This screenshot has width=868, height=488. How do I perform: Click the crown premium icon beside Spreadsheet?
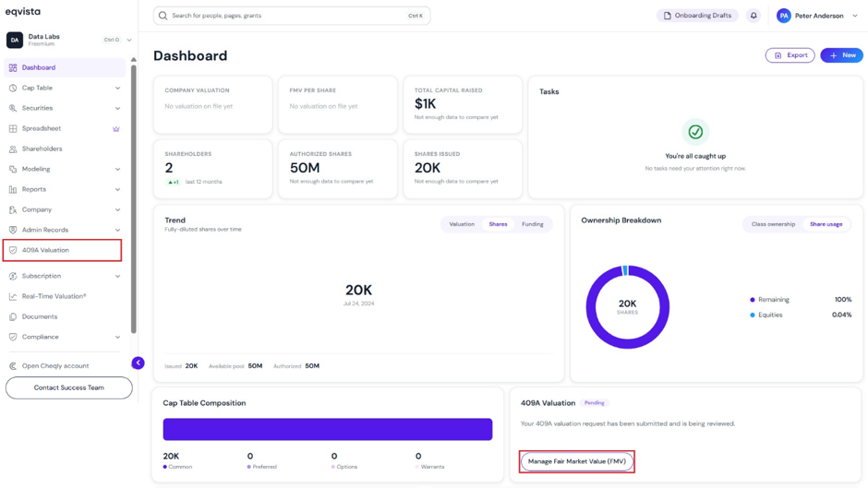click(116, 129)
